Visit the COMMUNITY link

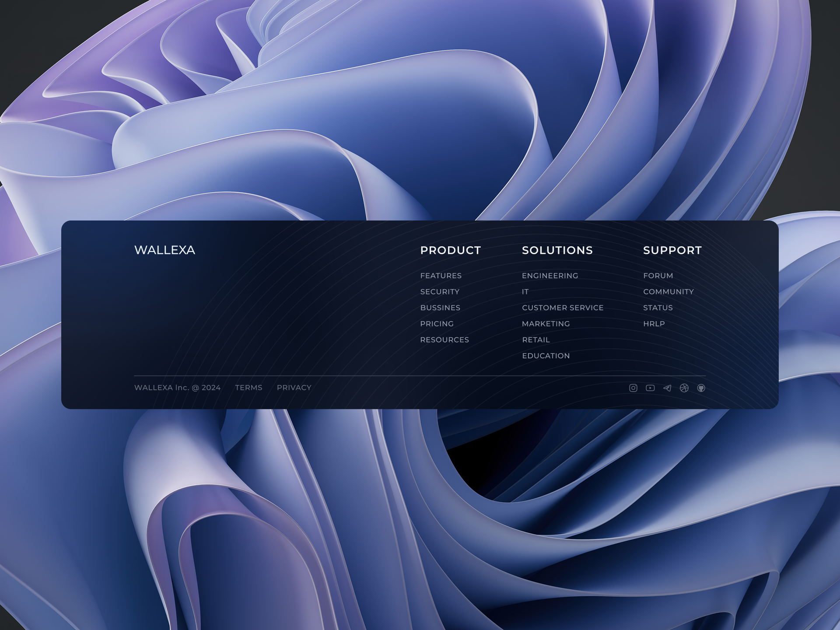click(668, 292)
